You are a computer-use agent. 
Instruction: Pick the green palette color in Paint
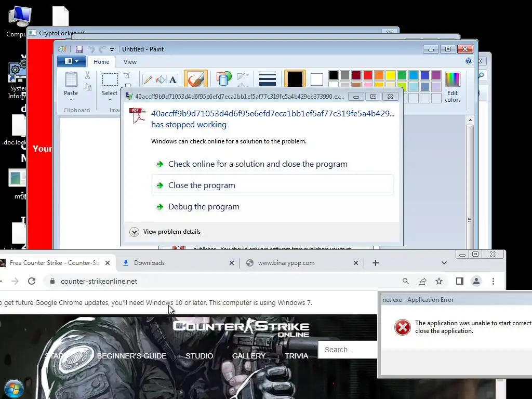click(402, 75)
